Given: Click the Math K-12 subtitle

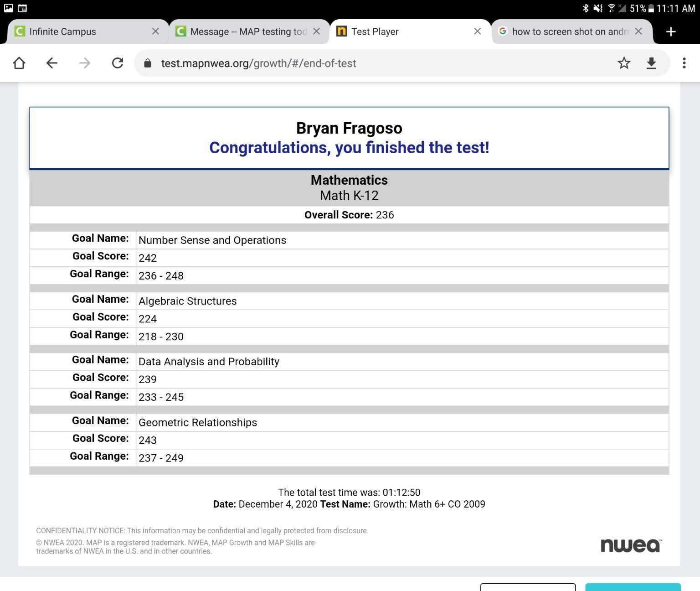Looking at the screenshot, I should (x=349, y=196).
